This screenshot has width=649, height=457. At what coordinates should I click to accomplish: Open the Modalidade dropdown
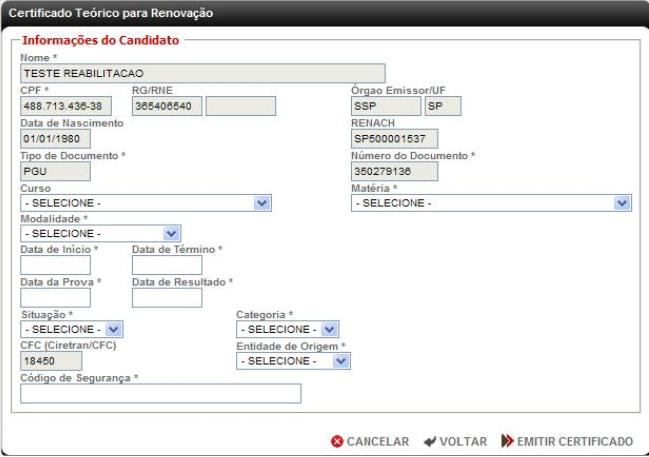coord(101,234)
